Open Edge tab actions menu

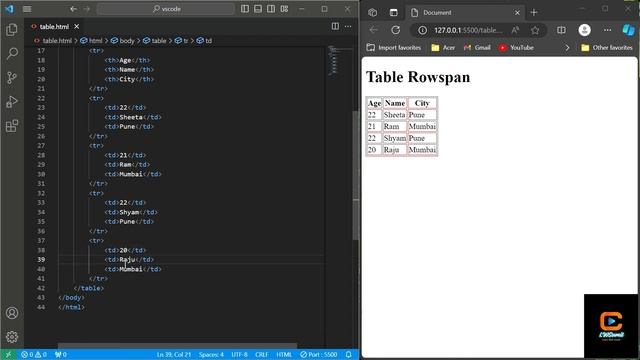[x=393, y=12]
